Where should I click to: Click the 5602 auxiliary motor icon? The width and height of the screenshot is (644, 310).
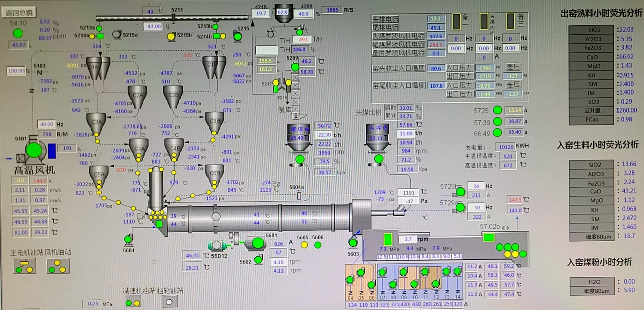coord(258,259)
